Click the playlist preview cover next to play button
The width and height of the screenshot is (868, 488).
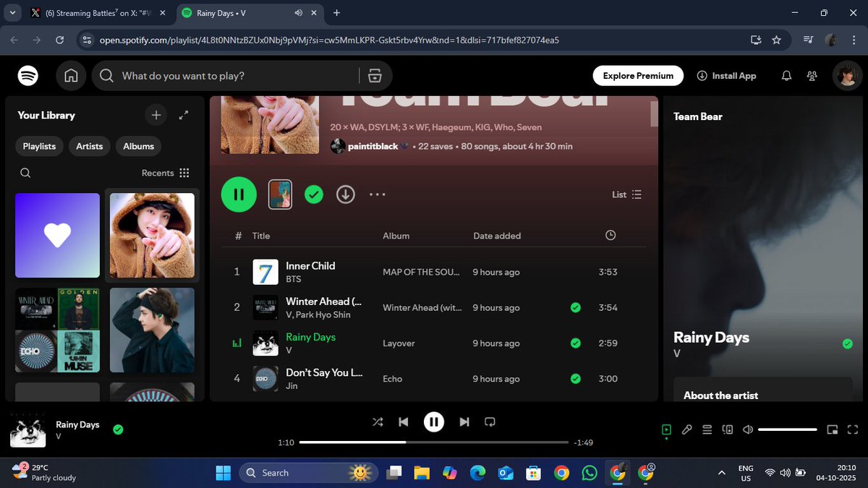click(280, 194)
